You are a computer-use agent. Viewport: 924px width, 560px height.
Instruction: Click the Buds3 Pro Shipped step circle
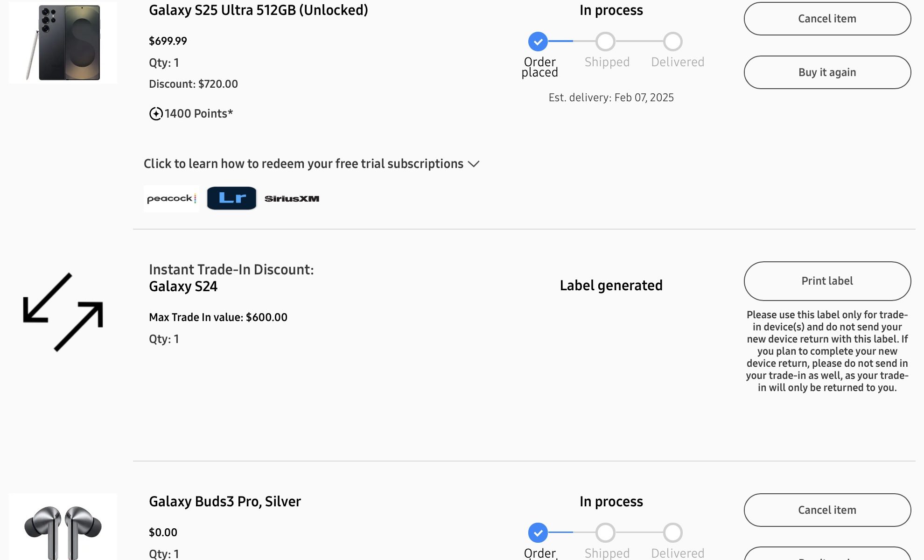pos(605,532)
